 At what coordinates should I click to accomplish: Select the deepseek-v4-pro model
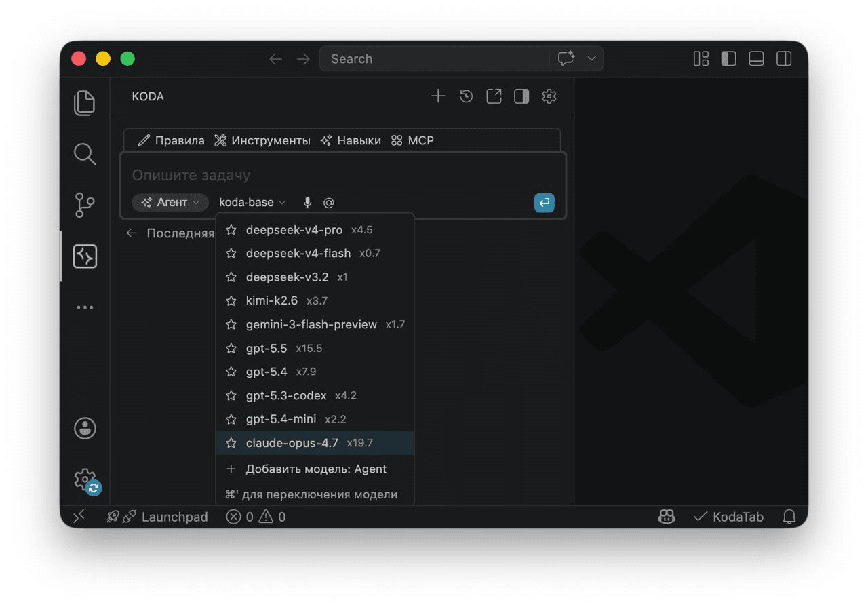[x=315, y=230]
